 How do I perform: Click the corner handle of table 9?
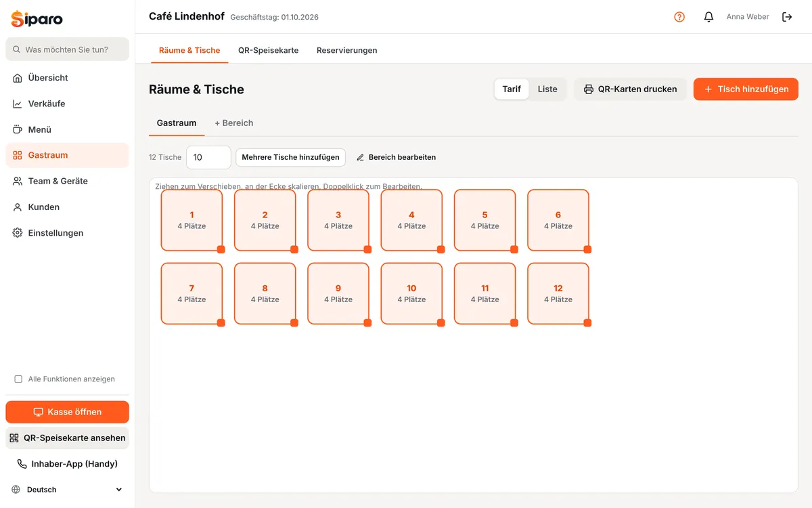click(x=367, y=322)
